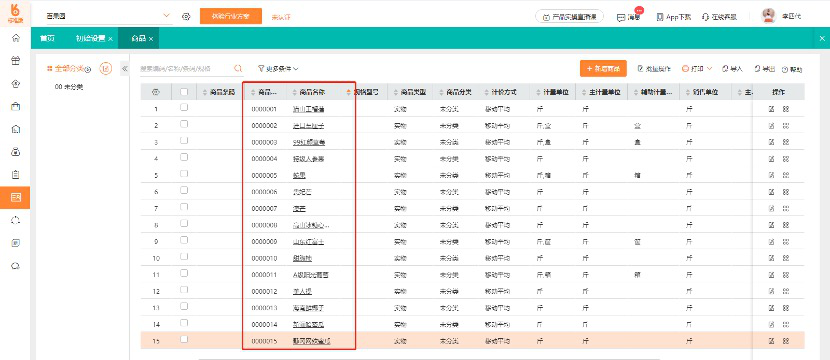
Task: Click the orange add-new-product button
Action: [x=603, y=69]
